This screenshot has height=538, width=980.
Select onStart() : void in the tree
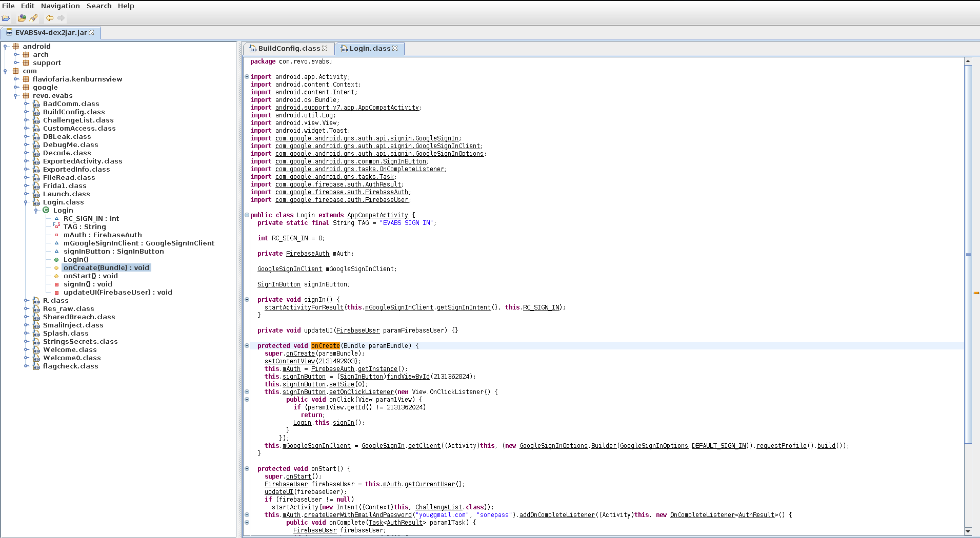tap(90, 276)
